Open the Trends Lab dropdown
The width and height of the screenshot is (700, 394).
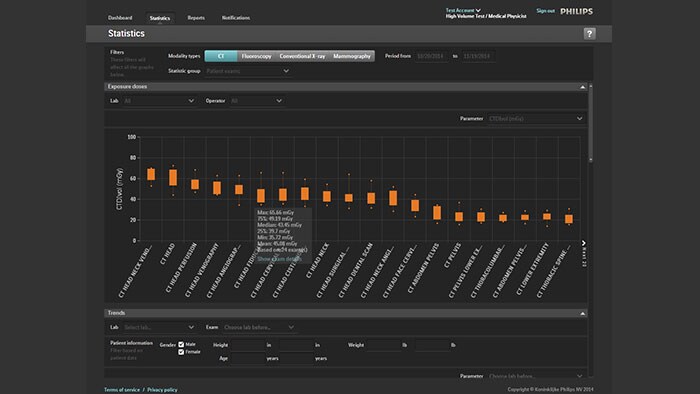click(x=159, y=328)
